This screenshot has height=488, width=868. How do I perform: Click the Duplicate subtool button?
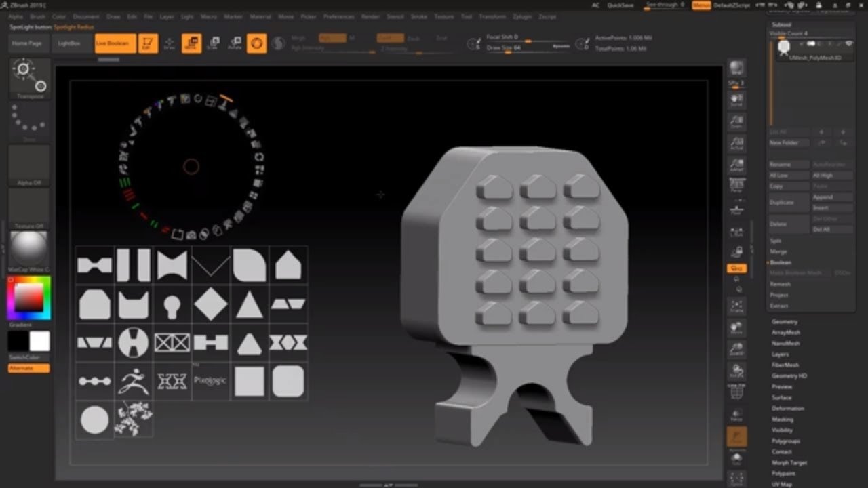789,202
